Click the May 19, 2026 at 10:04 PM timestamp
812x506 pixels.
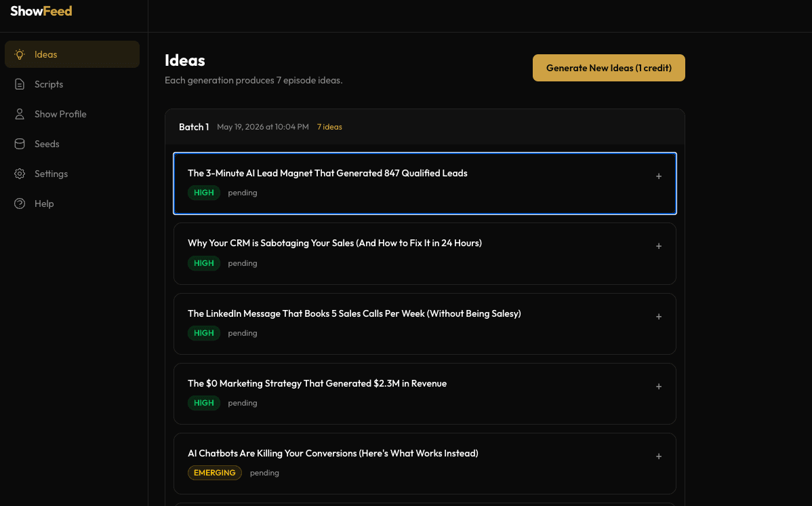point(262,127)
